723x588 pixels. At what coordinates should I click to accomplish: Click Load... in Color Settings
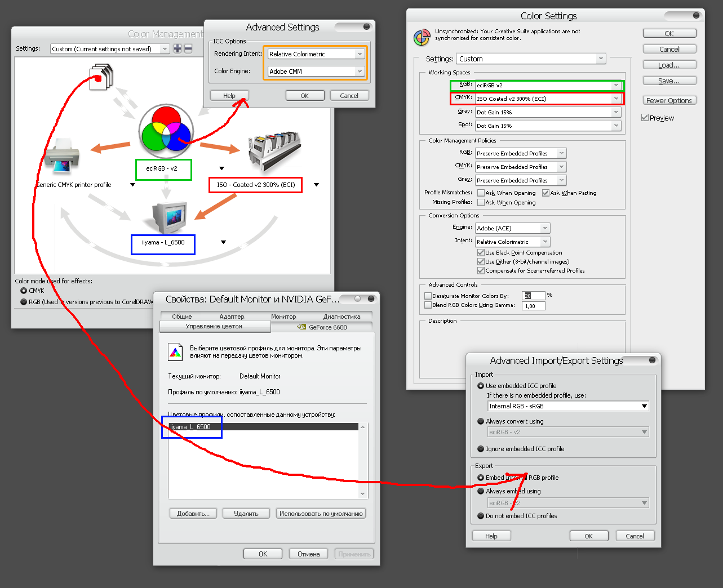(669, 65)
